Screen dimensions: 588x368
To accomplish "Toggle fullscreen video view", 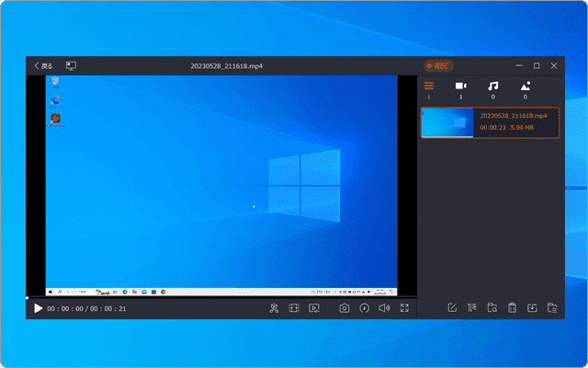I will click(404, 308).
